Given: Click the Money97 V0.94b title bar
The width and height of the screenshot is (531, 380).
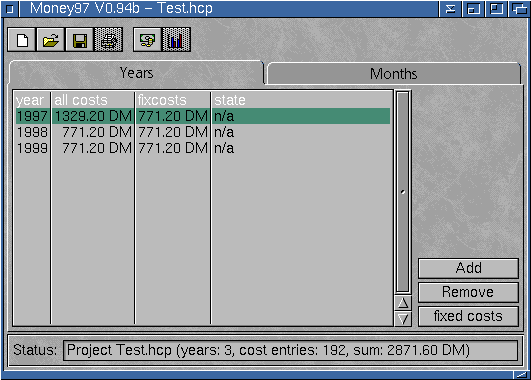Looking at the screenshot, I should 229,9.
